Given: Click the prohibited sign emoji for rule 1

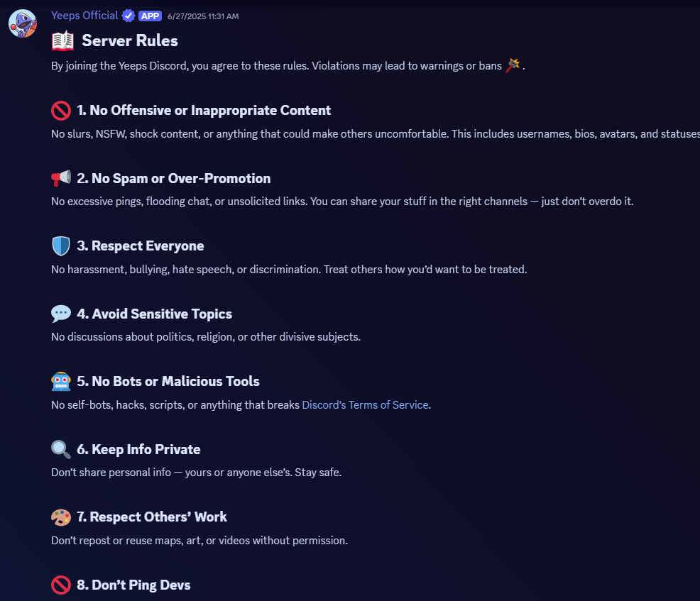Looking at the screenshot, I should [x=61, y=111].
